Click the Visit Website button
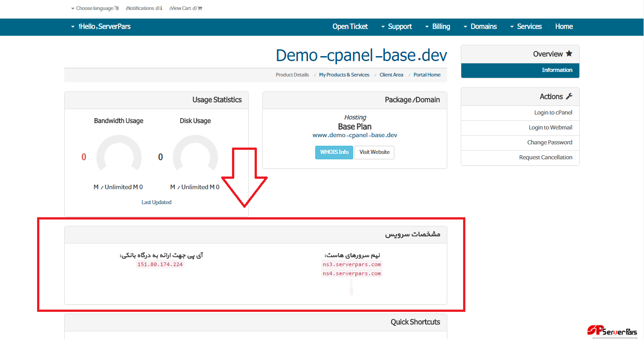This screenshot has height=339, width=644. 374,152
